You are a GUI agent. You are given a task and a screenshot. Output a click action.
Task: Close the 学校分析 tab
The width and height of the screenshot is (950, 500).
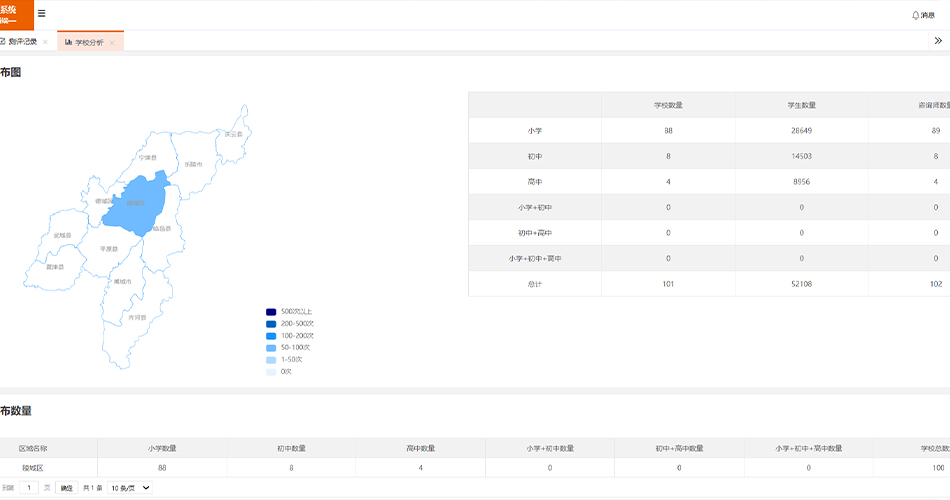coord(112,42)
